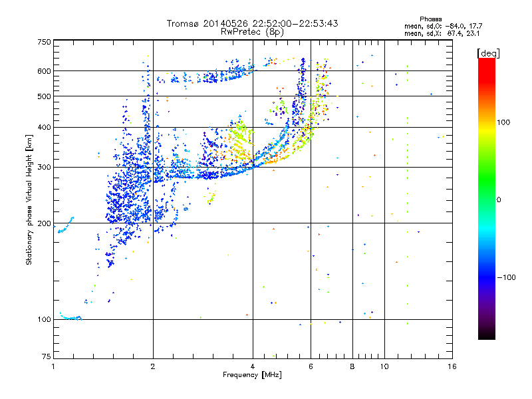Image resolution: width=532 pixels, height=399 pixels.
Task: Click the plot title 'Tromsø 20140526 22:52:00-22:53:43'
Action: pyautogui.click(x=252, y=23)
